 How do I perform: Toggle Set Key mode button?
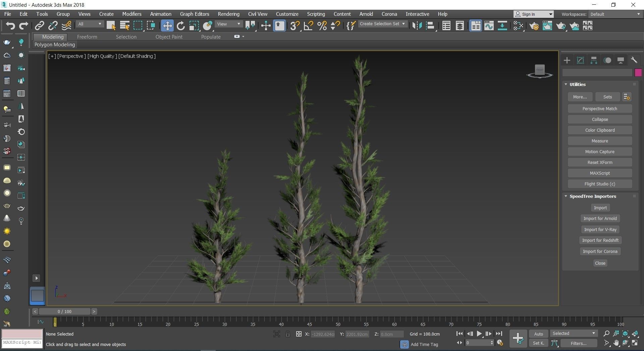point(538,343)
